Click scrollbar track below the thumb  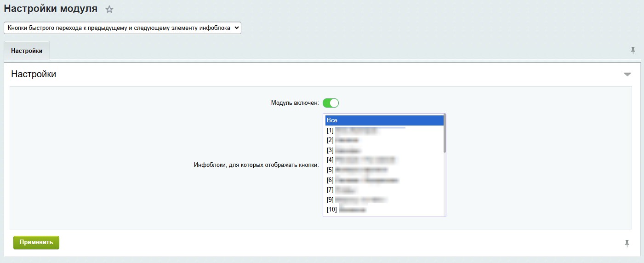point(445,189)
